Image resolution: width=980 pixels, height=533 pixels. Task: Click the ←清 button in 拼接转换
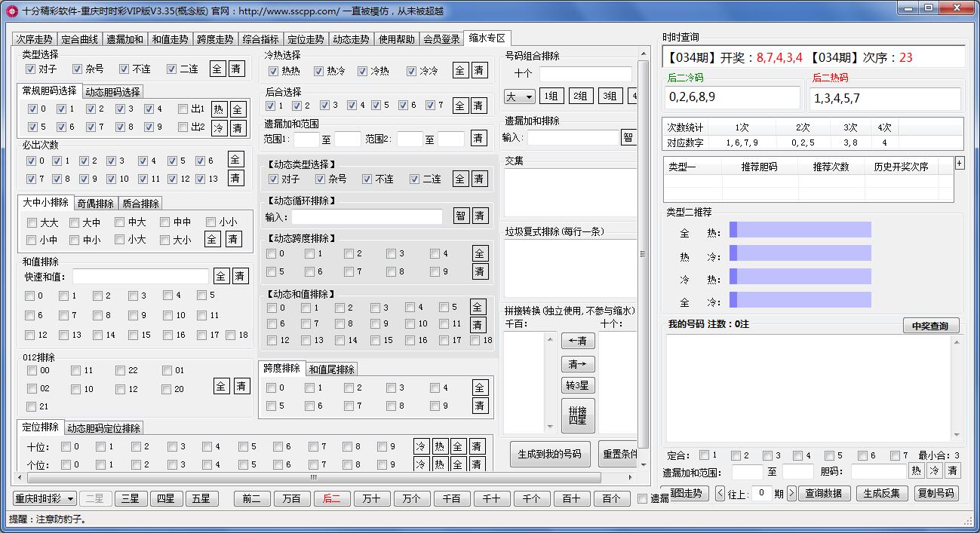pyautogui.click(x=578, y=341)
